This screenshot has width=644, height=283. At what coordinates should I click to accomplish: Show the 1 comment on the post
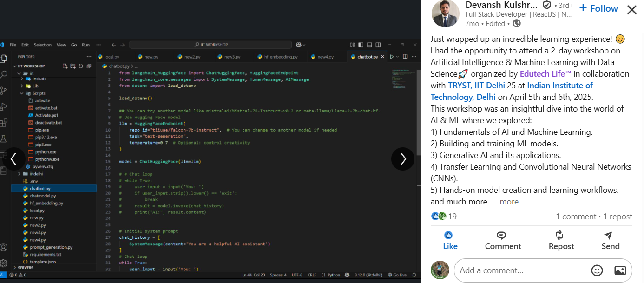pyautogui.click(x=576, y=217)
